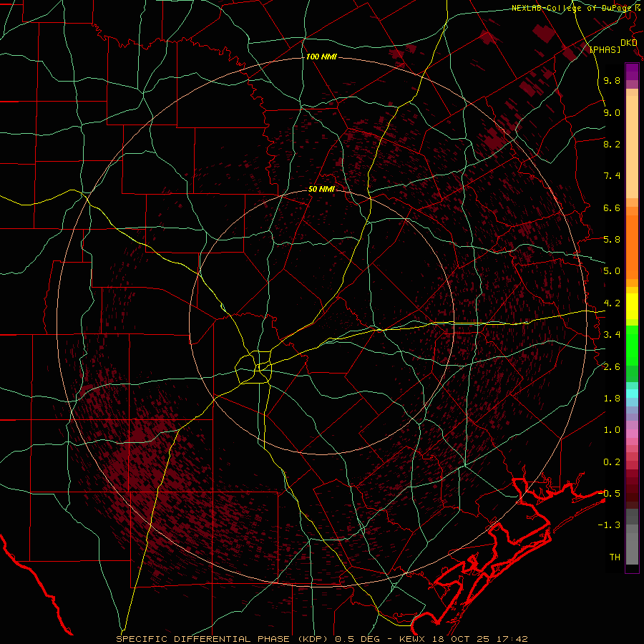
Task: Click the "KEWX" radar site identifier
Action: (413, 639)
